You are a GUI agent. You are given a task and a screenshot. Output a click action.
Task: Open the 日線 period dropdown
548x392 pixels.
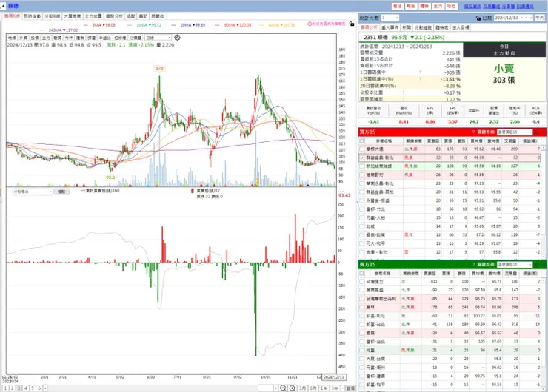158,37
